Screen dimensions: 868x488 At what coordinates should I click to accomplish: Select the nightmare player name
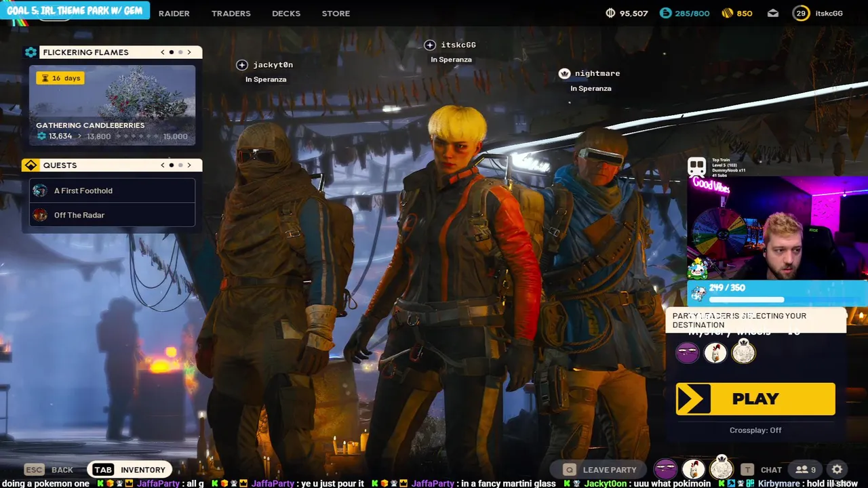[597, 73]
